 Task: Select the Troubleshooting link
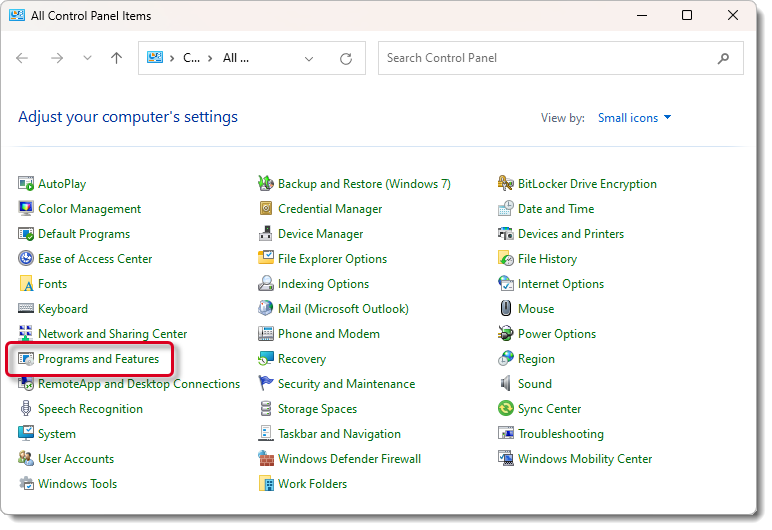(x=560, y=434)
